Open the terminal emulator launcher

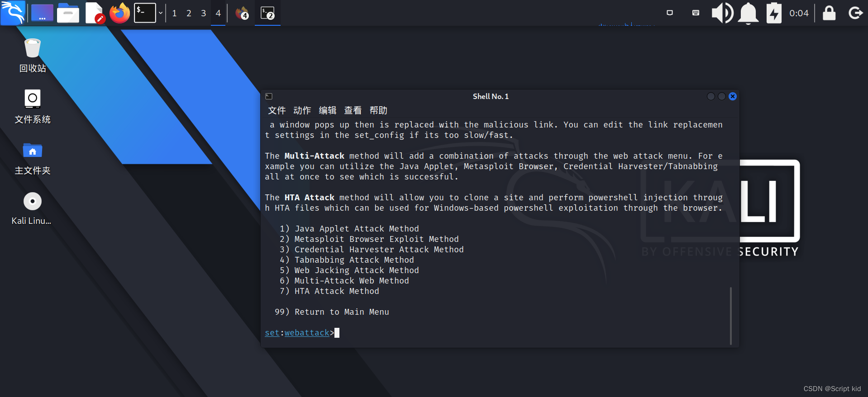pyautogui.click(x=145, y=13)
